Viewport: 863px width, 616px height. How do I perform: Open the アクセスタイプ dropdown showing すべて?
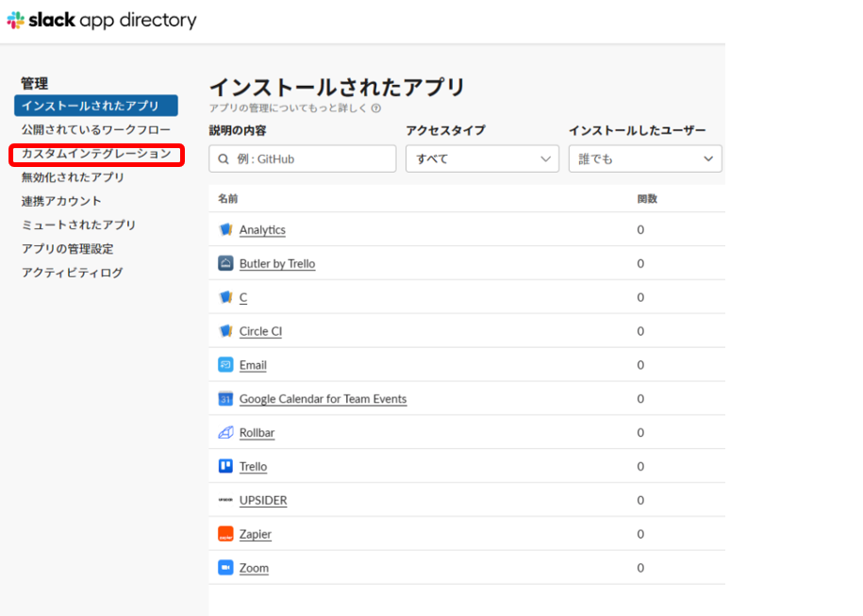point(482,158)
